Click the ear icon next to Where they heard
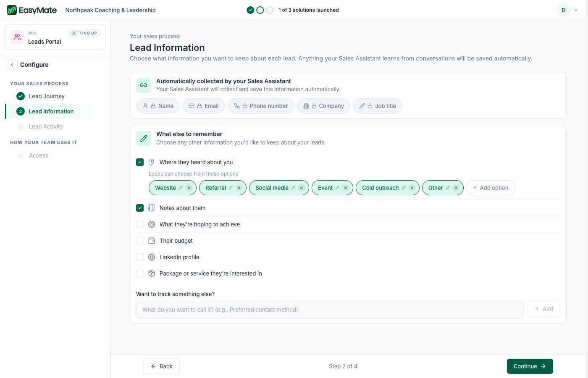Image resolution: width=588 pixels, height=378 pixels. tap(152, 162)
